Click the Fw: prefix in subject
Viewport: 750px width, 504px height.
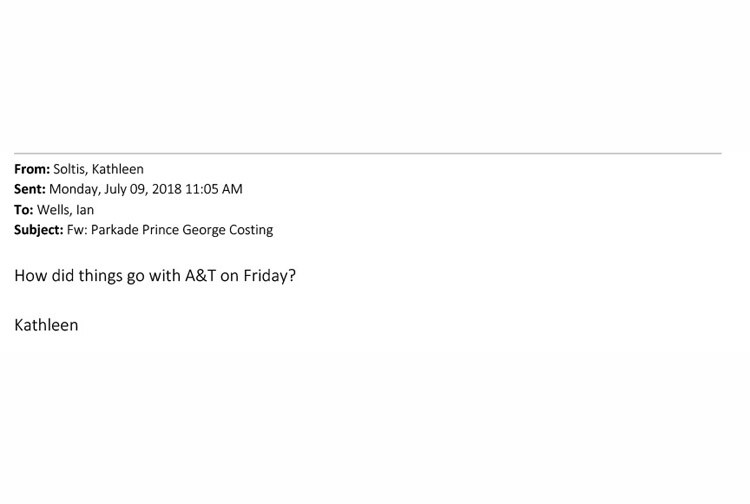(x=77, y=230)
